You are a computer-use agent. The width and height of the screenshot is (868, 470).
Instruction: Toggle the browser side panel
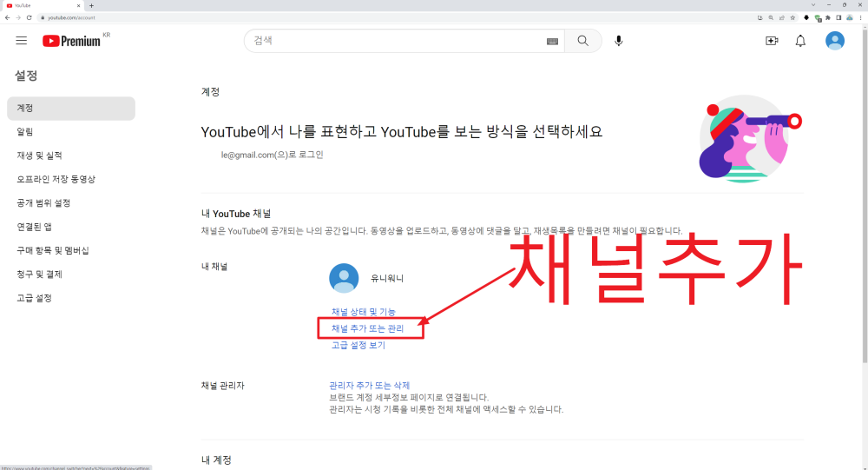click(838, 17)
